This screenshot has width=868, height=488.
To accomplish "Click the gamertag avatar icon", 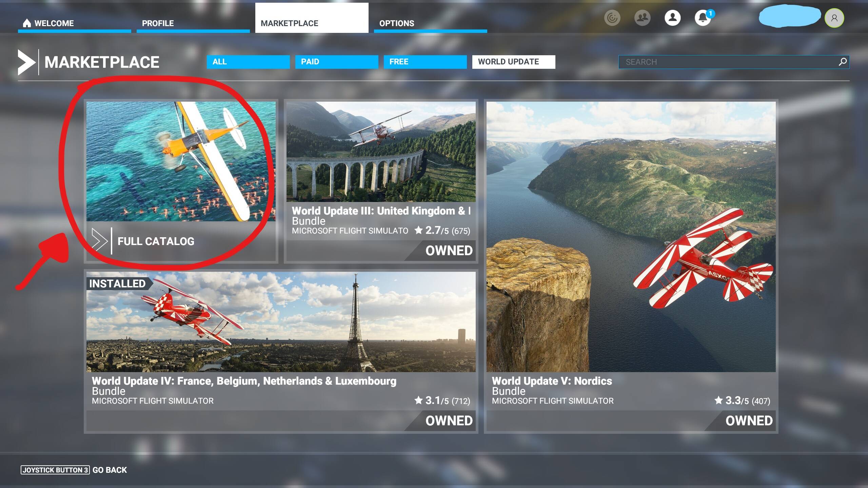I will coord(834,18).
